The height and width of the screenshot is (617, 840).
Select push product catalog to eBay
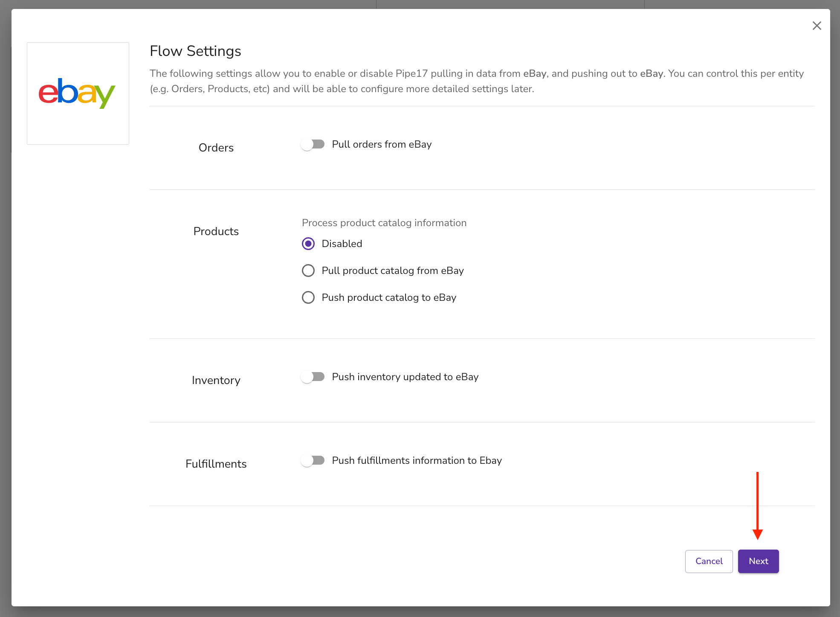click(x=308, y=297)
